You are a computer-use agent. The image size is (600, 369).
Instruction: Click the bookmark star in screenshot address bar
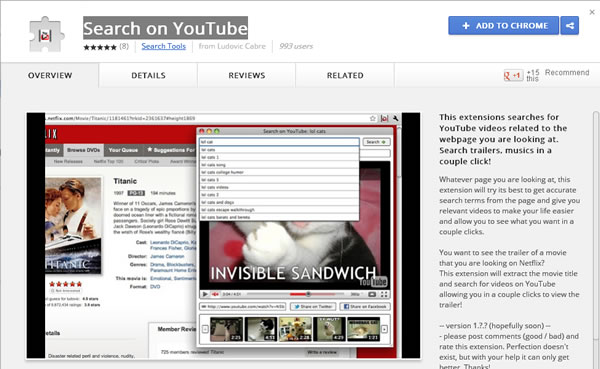pos(373,119)
